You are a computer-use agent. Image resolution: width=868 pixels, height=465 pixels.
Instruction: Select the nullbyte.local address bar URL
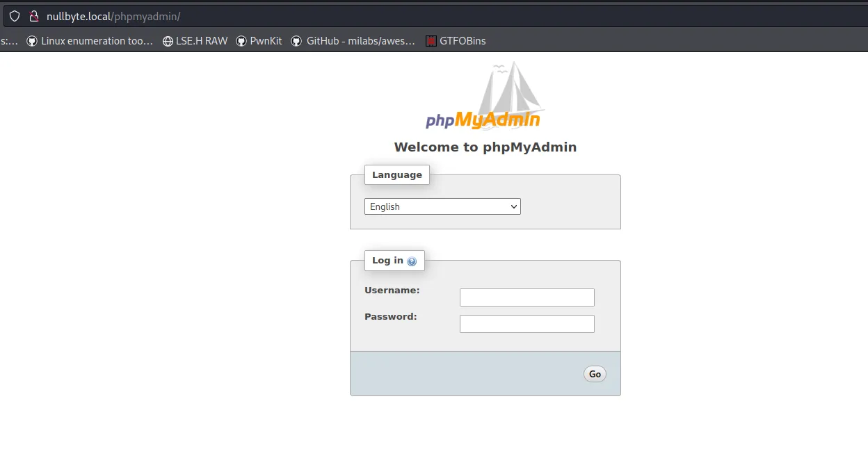113,16
